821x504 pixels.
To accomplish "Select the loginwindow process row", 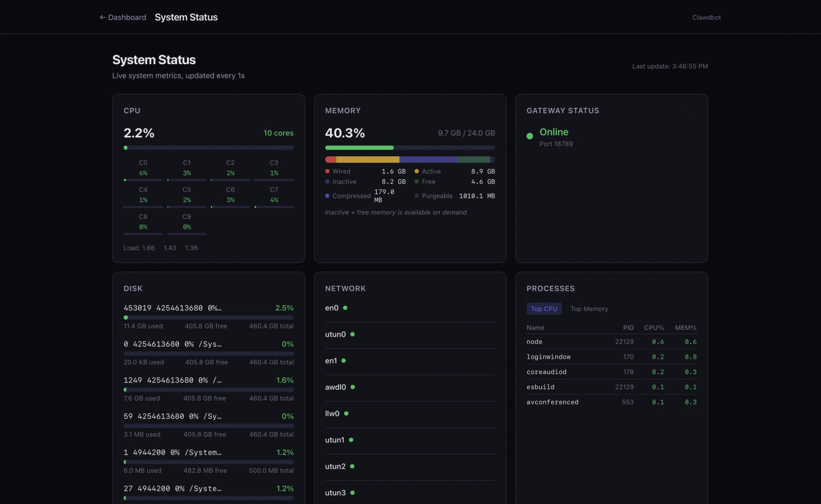I will [611, 357].
